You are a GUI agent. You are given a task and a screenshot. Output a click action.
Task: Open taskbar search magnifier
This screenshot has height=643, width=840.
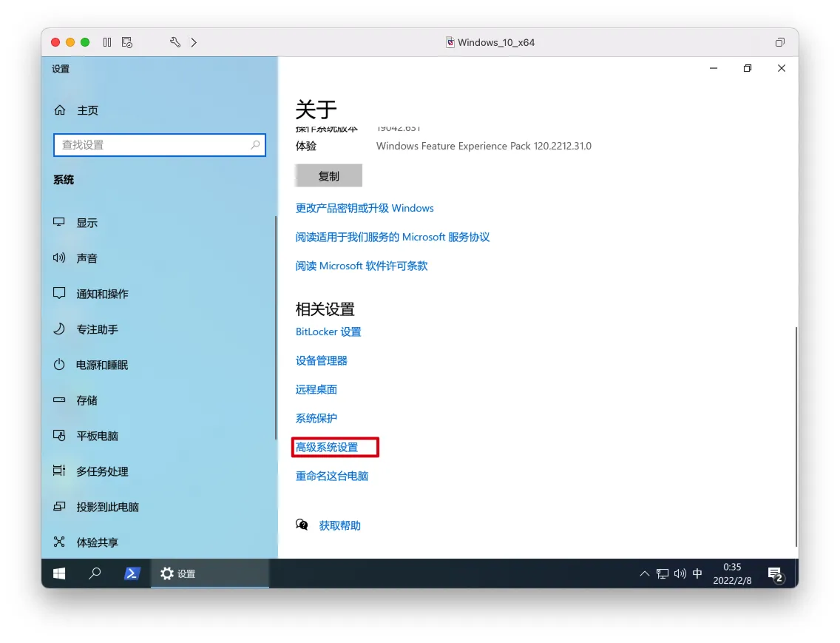click(95, 573)
